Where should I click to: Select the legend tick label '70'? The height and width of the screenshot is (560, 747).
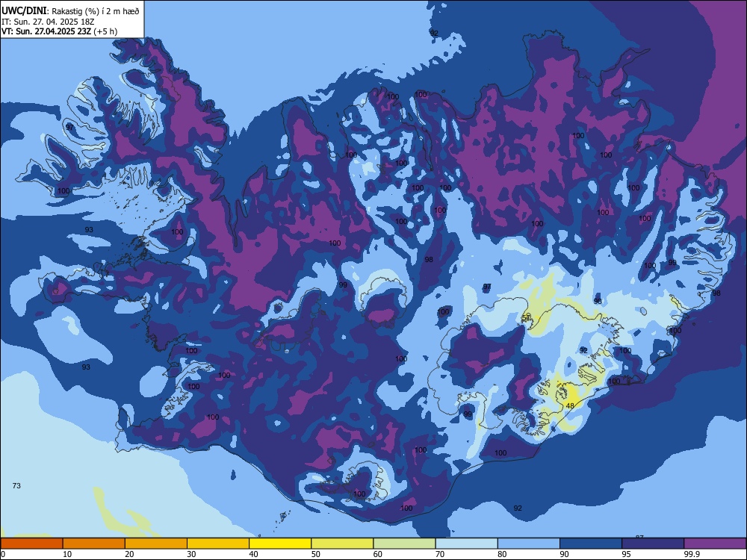coord(440,554)
